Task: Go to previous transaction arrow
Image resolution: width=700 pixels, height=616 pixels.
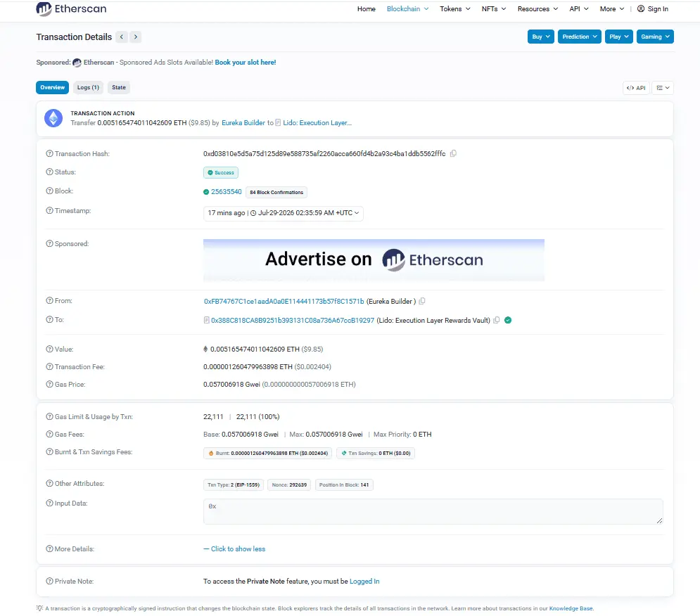Action: pos(122,37)
